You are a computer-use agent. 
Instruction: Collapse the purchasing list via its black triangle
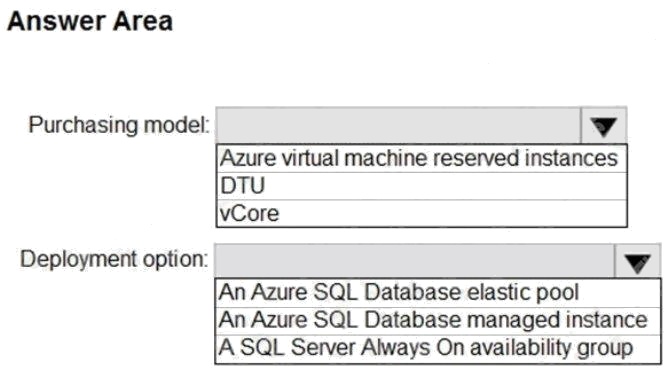(604, 126)
